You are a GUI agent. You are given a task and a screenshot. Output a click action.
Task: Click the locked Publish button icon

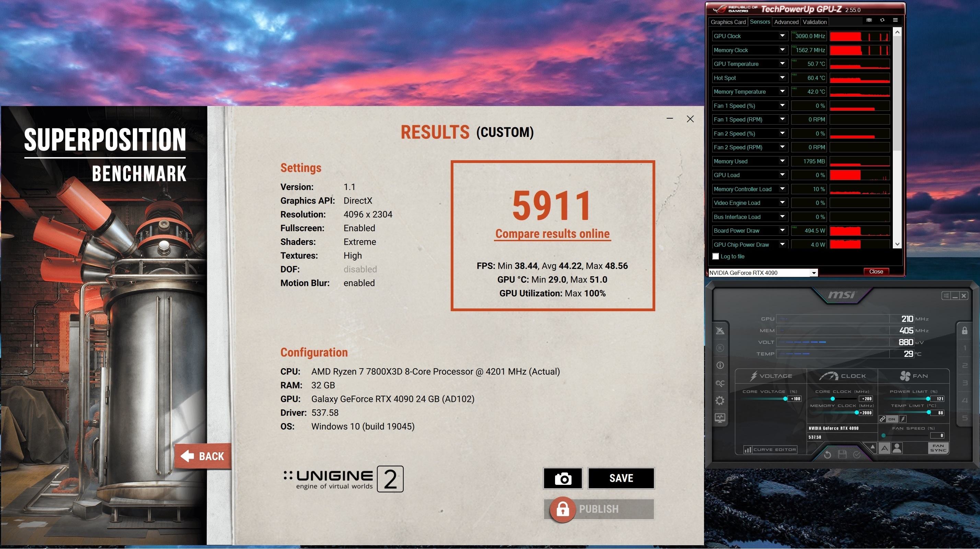[563, 509]
